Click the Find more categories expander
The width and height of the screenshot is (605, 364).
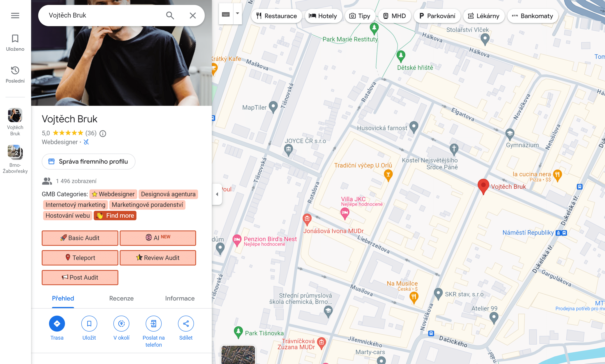click(115, 216)
